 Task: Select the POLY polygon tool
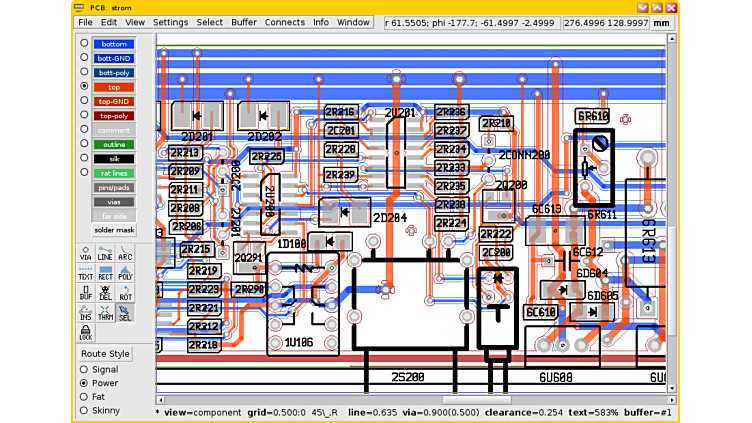click(x=125, y=273)
